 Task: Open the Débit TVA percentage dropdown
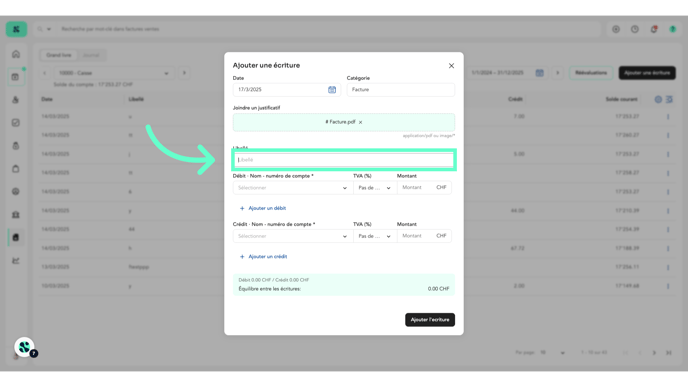[374, 188]
